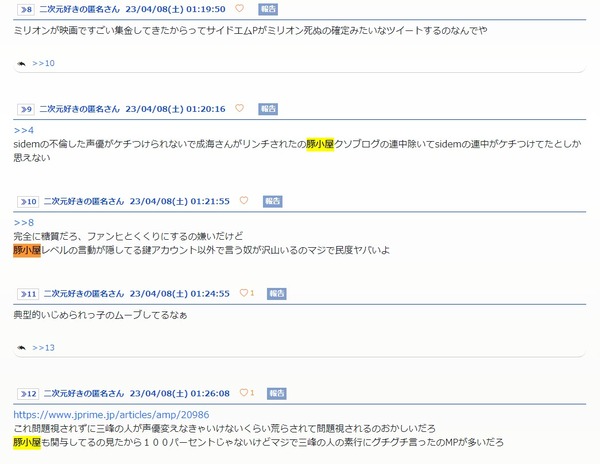This screenshot has height=464, width=600.
Task: Open the jprime.jp article link
Action: [111, 415]
